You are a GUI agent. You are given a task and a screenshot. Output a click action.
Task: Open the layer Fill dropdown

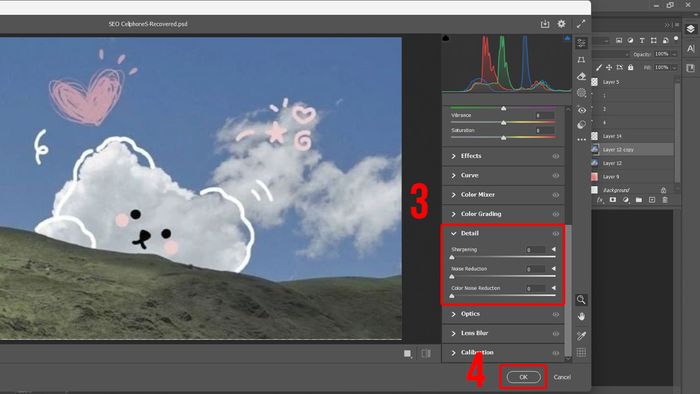674,67
